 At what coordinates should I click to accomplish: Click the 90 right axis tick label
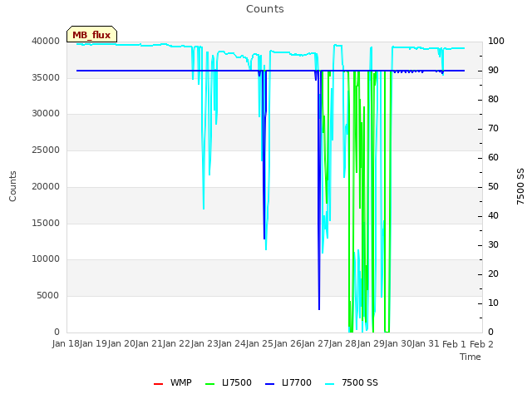[x=493, y=70]
